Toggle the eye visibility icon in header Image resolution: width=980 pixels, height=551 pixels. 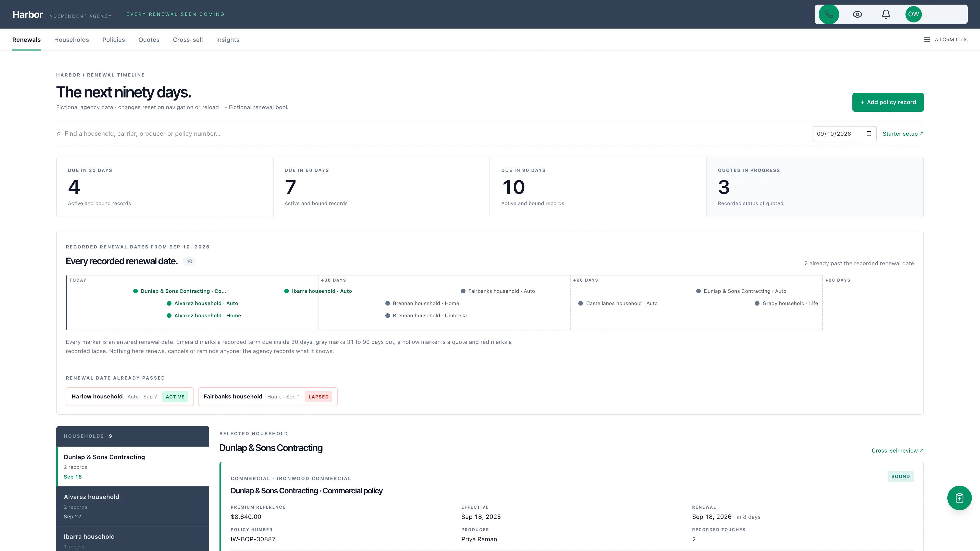(857, 15)
